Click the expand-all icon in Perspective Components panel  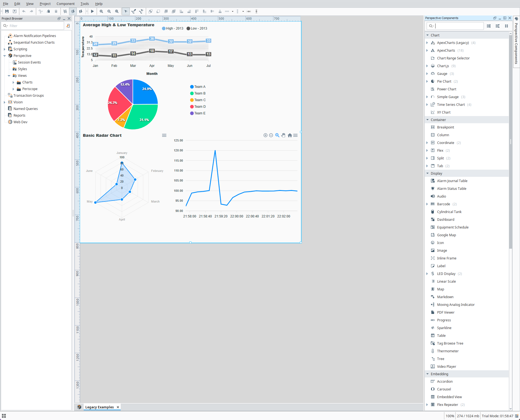(489, 26)
